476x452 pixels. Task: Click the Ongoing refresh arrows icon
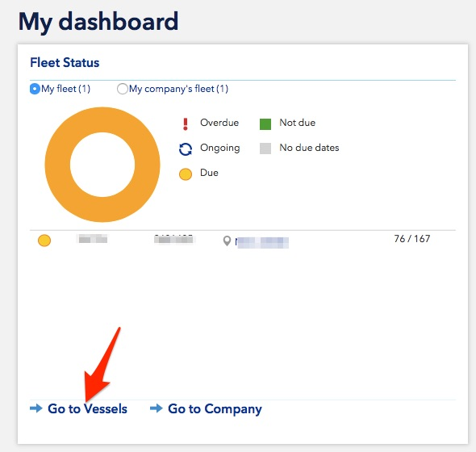coord(186,149)
